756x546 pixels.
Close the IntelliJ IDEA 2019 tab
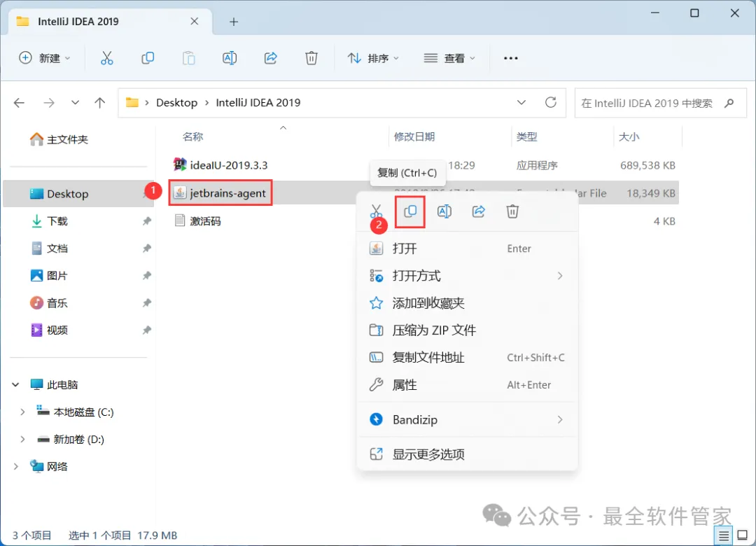pyautogui.click(x=195, y=21)
